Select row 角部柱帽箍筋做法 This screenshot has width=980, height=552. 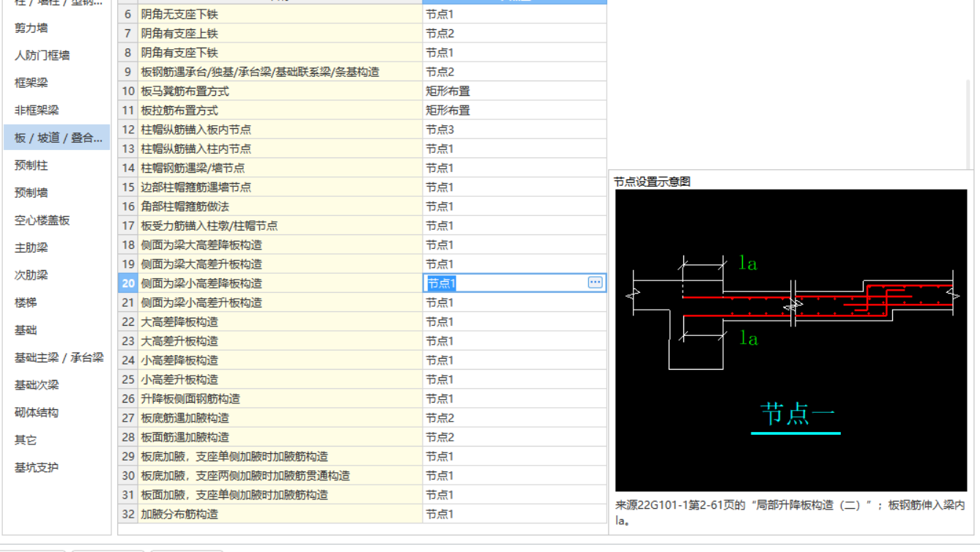point(281,206)
